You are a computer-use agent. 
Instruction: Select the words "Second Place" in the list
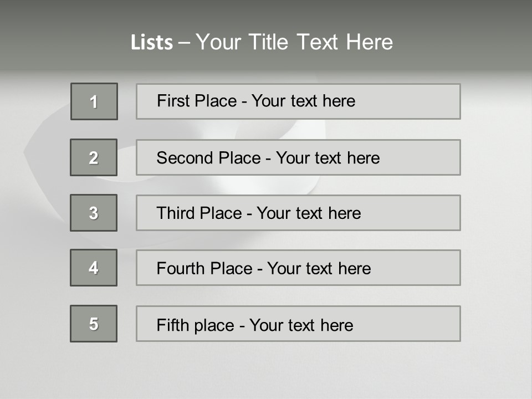point(208,158)
